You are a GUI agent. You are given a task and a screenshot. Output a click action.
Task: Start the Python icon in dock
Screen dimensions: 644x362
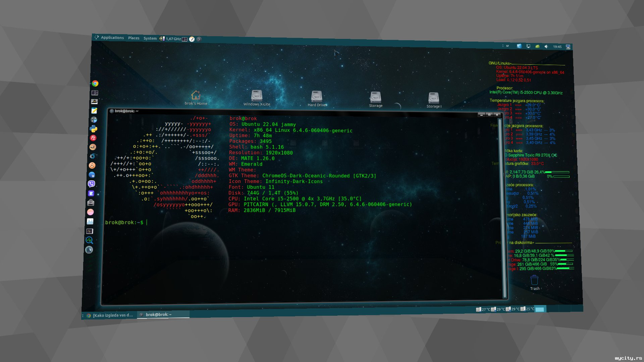click(94, 129)
